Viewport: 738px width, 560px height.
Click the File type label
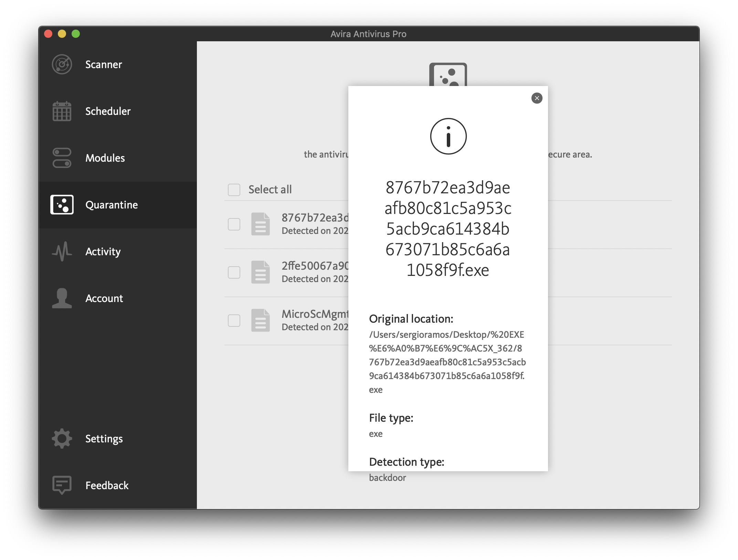[x=391, y=418]
